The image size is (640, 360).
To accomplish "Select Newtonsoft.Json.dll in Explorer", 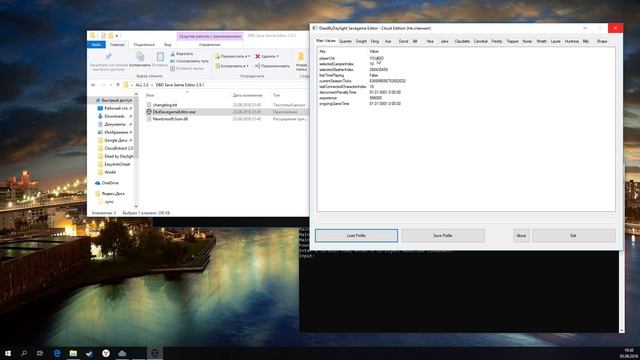I will click(170, 119).
